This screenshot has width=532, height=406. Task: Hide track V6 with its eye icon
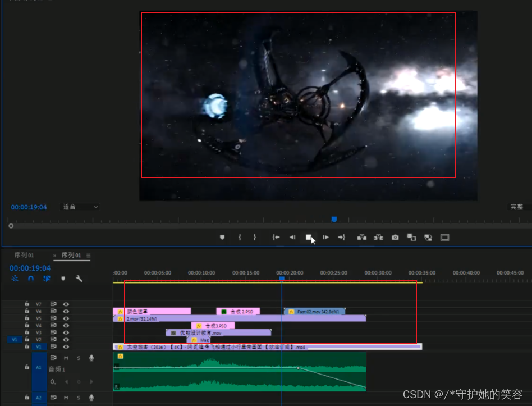66,311
